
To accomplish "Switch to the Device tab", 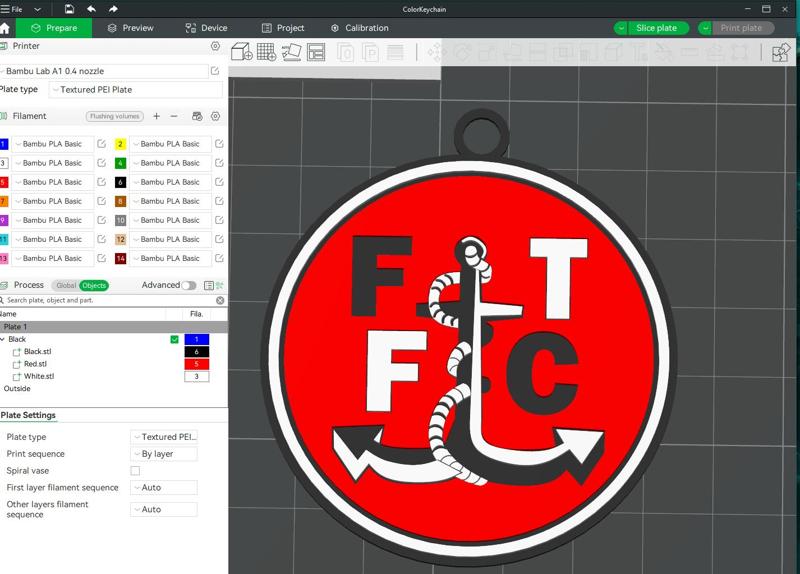I will [x=206, y=28].
